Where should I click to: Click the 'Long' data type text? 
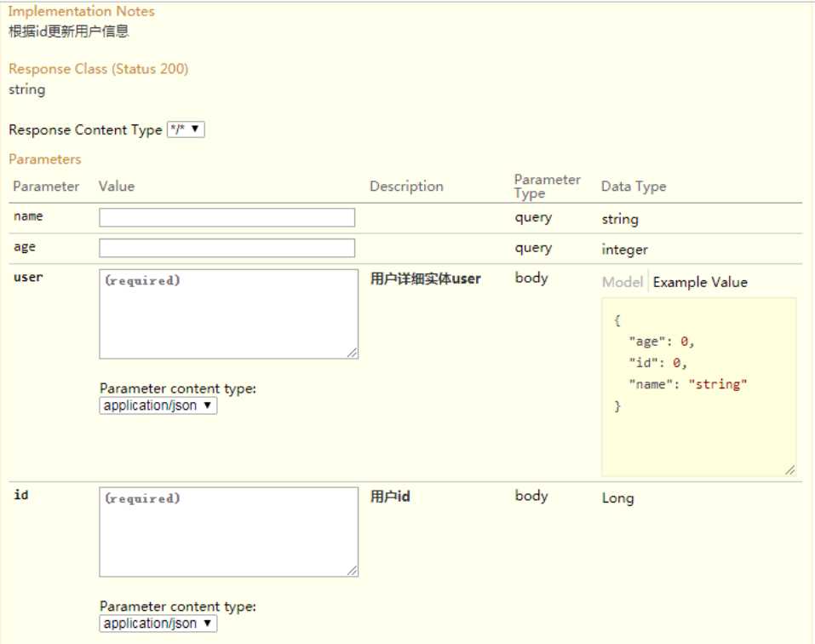click(617, 498)
